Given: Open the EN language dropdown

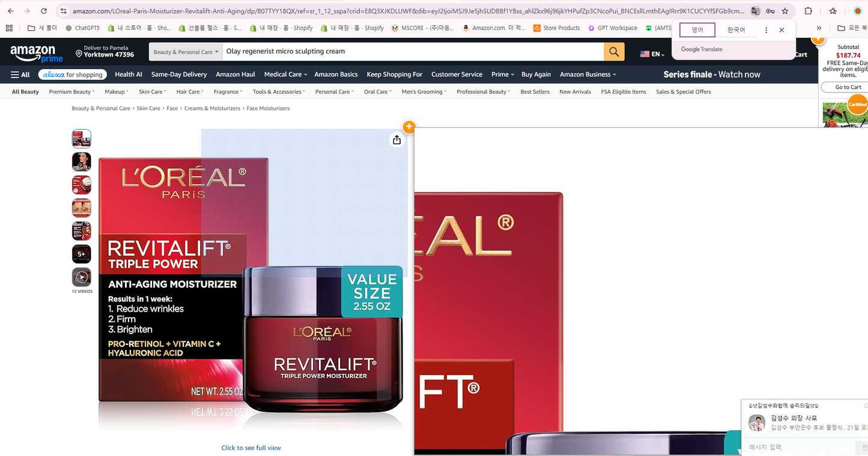Looking at the screenshot, I should click(x=652, y=54).
